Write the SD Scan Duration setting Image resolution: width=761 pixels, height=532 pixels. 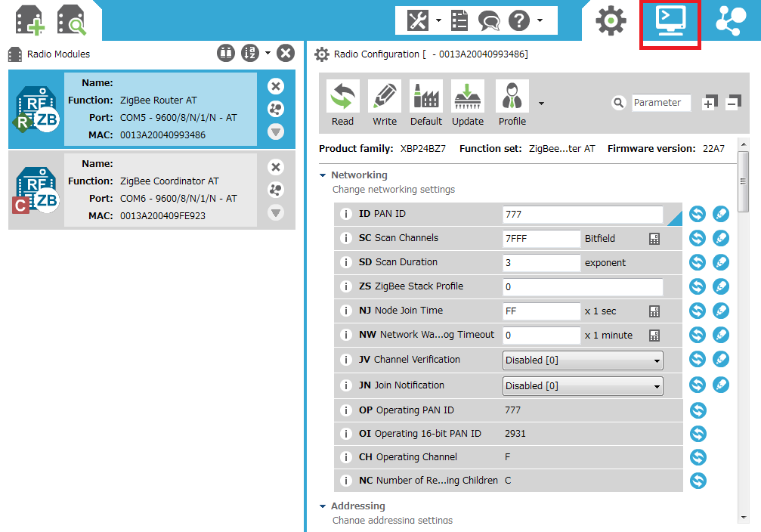[x=721, y=262]
